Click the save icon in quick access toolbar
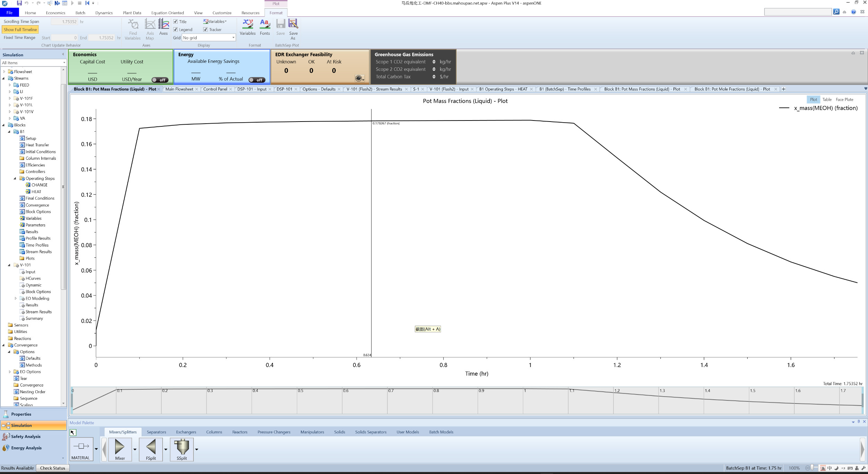 [x=19, y=3]
